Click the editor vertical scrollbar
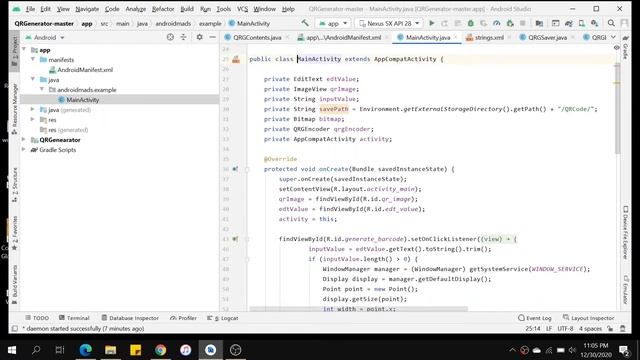 point(617,108)
